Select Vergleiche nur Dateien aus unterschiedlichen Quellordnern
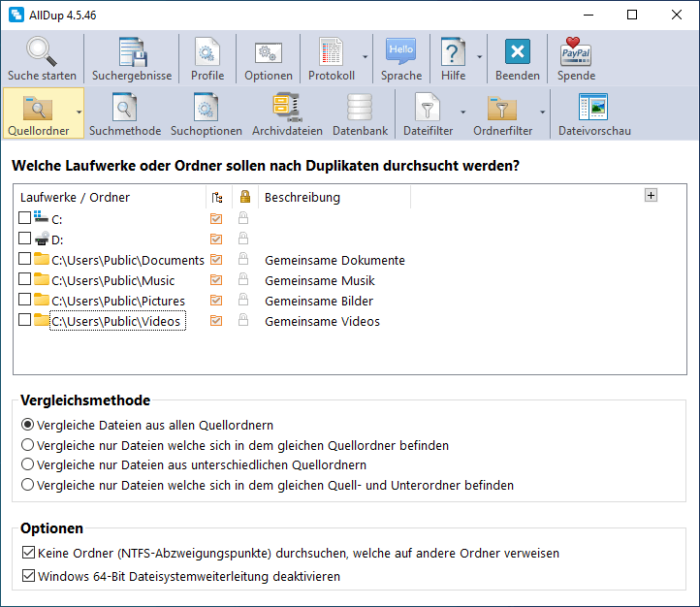The height and width of the screenshot is (607, 700). tap(27, 465)
